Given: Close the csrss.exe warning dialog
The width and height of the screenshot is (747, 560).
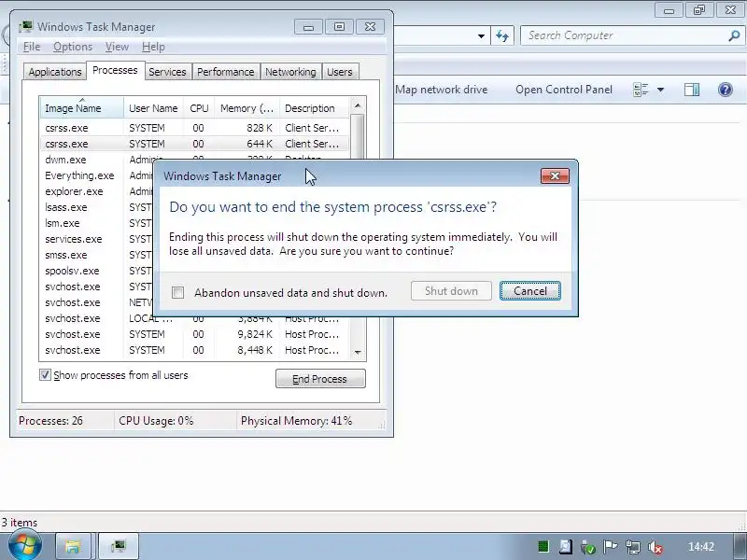Looking at the screenshot, I should click(555, 176).
